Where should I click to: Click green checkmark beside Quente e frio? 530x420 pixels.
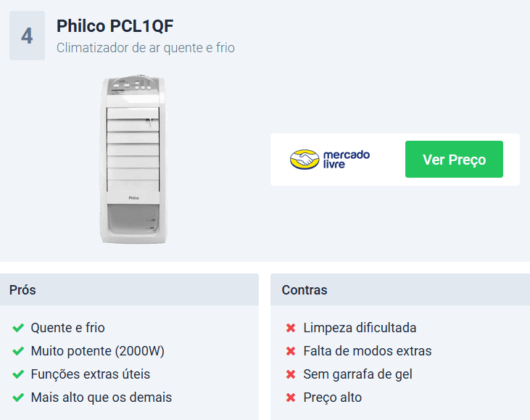pos(18,328)
